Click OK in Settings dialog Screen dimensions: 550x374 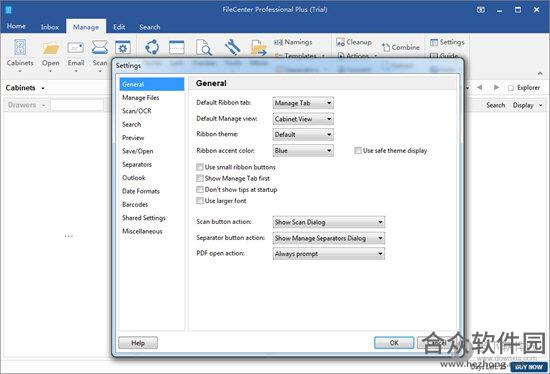coord(394,343)
